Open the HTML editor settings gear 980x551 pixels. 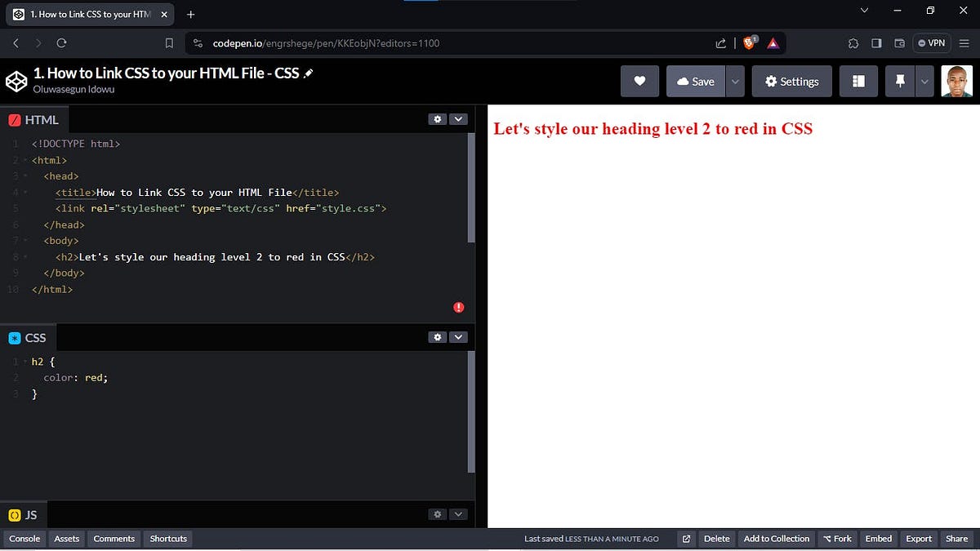point(437,118)
